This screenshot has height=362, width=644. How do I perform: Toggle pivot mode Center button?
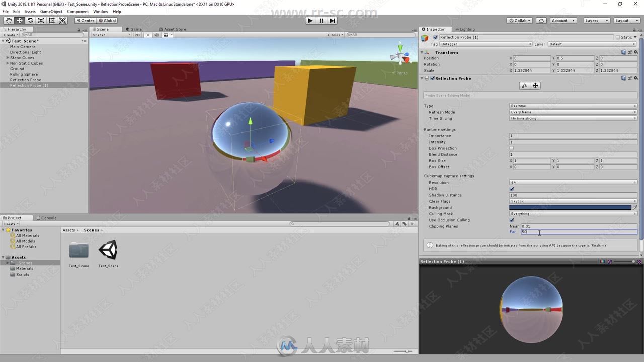point(85,21)
